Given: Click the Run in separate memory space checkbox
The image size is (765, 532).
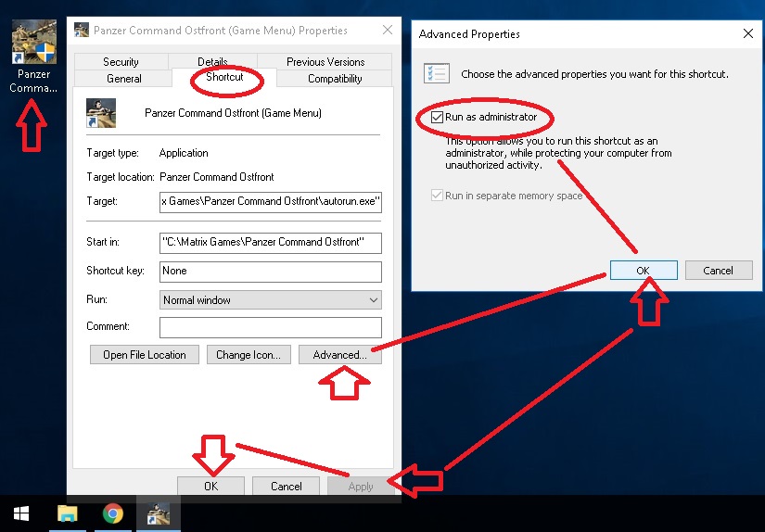Looking at the screenshot, I should (x=437, y=196).
